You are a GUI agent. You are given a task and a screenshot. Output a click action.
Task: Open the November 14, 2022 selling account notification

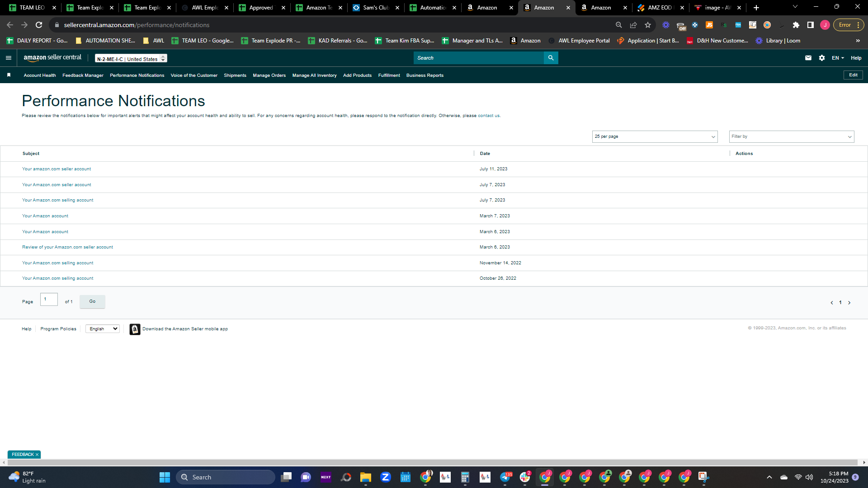coord(58,263)
